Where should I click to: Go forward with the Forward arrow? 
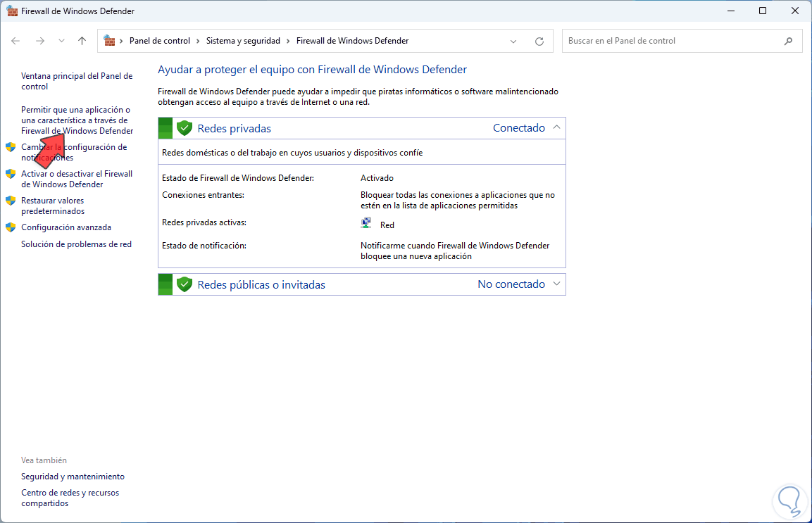coord(40,41)
